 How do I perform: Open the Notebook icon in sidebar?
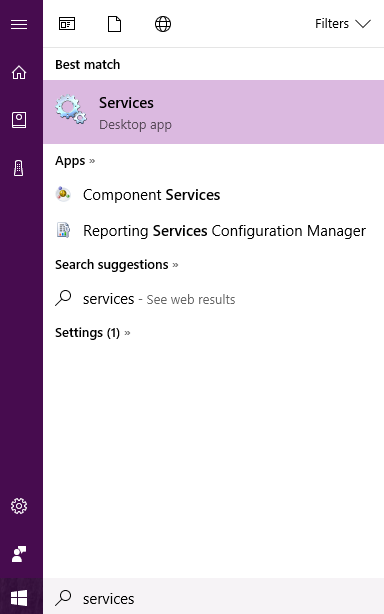point(19,120)
